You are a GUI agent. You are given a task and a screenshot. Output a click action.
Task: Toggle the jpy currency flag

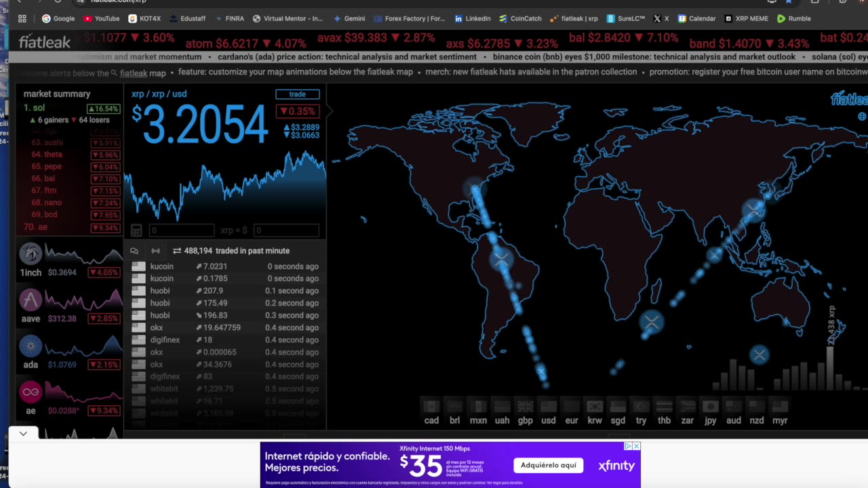coord(710,407)
